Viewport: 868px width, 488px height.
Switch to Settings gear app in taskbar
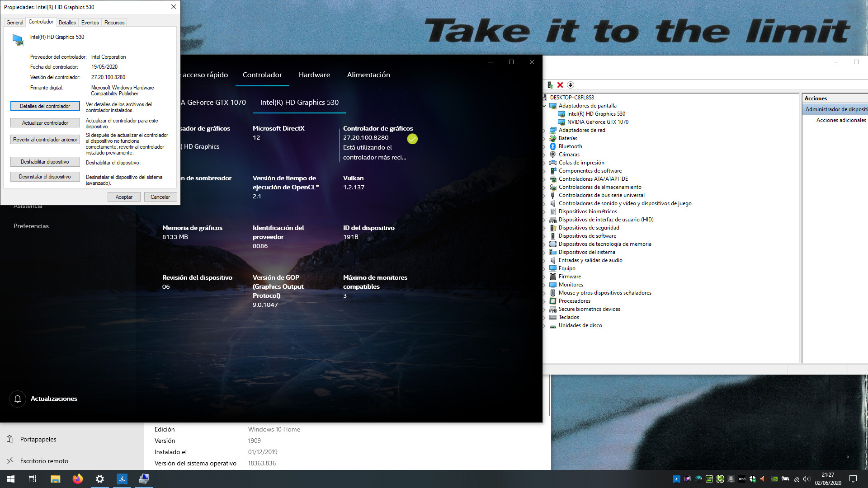[x=100, y=479]
